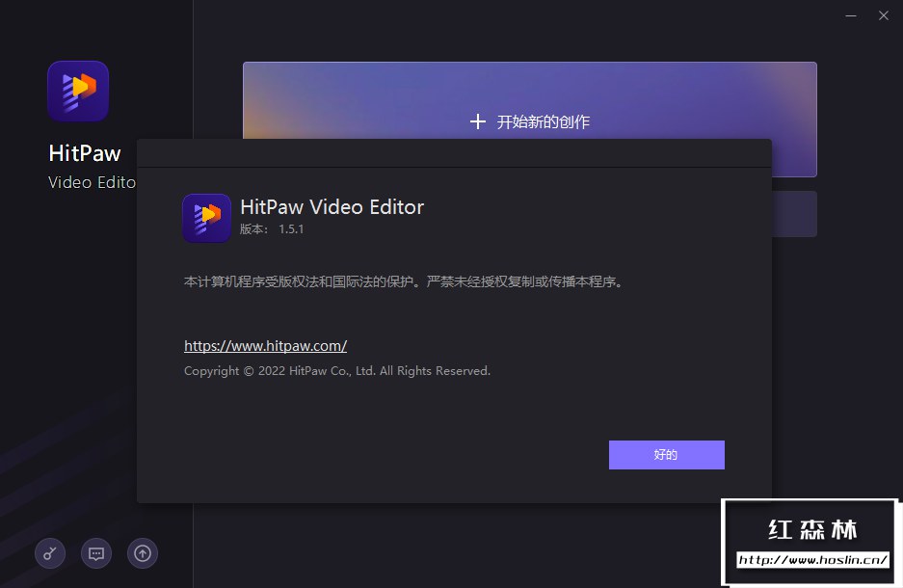Click the 本计算机程序受版权法 notice text
Screen dimensions: 903x588
click(403, 281)
